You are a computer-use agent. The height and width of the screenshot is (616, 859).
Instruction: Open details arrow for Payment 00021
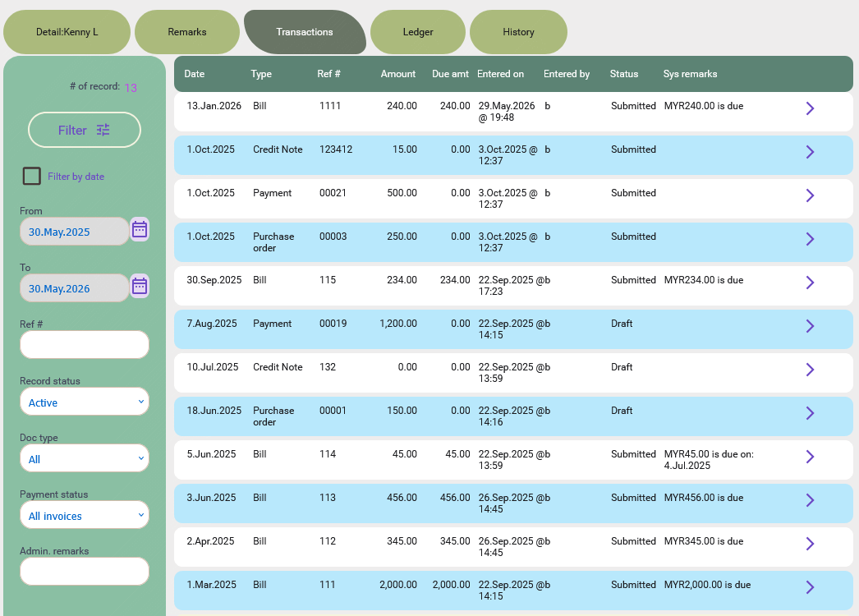point(810,195)
